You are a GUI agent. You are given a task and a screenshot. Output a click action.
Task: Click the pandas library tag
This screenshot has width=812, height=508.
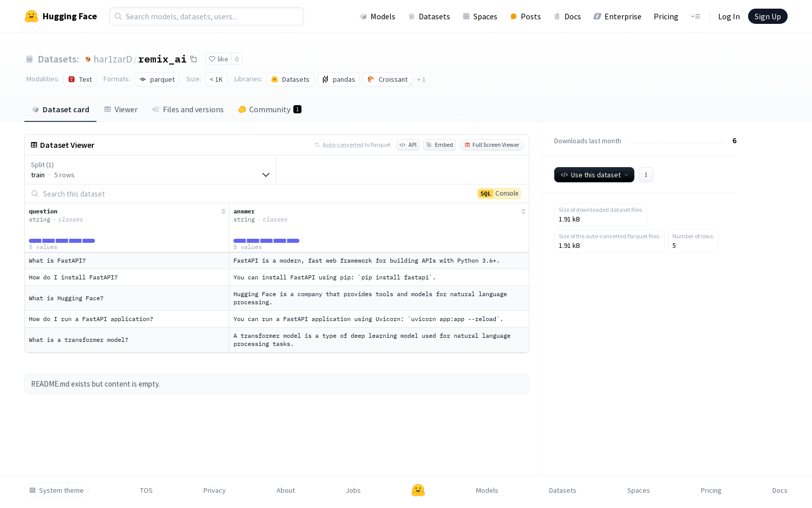(339, 79)
